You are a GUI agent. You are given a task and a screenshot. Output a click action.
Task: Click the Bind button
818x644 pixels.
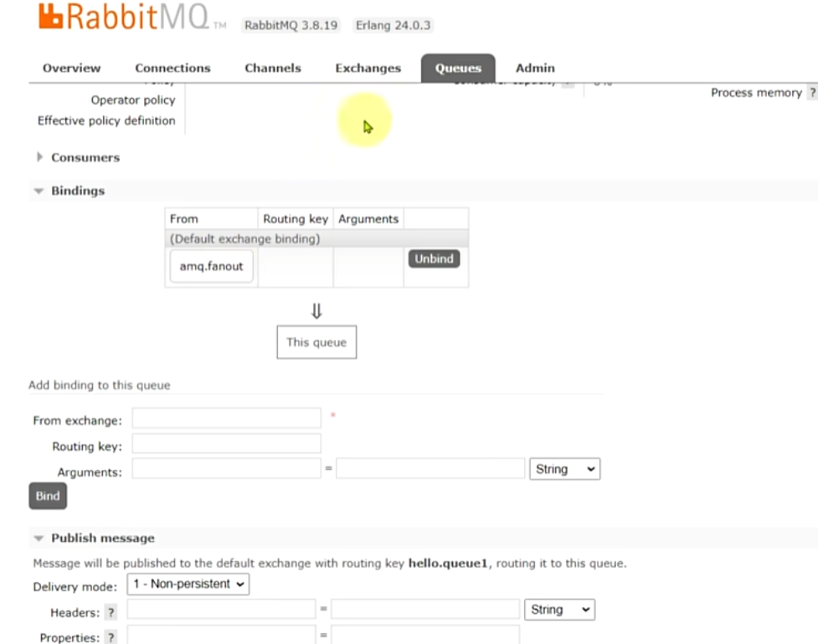pyautogui.click(x=48, y=496)
